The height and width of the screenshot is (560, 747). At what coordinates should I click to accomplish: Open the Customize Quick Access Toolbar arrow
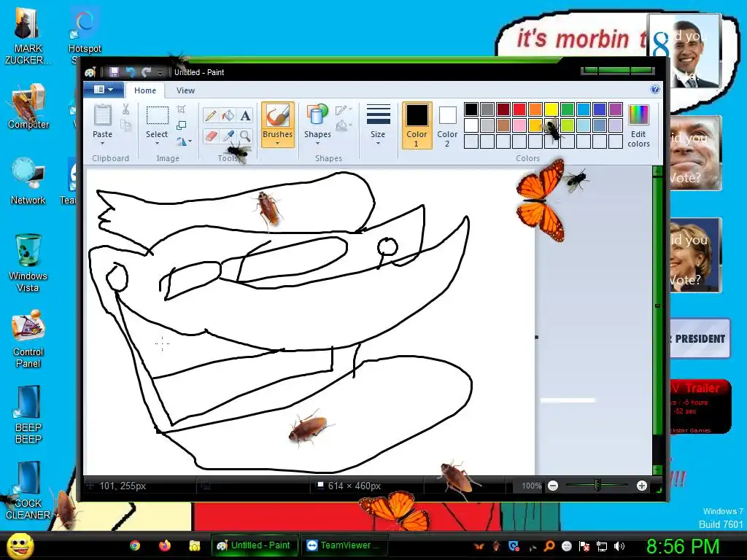(160, 72)
